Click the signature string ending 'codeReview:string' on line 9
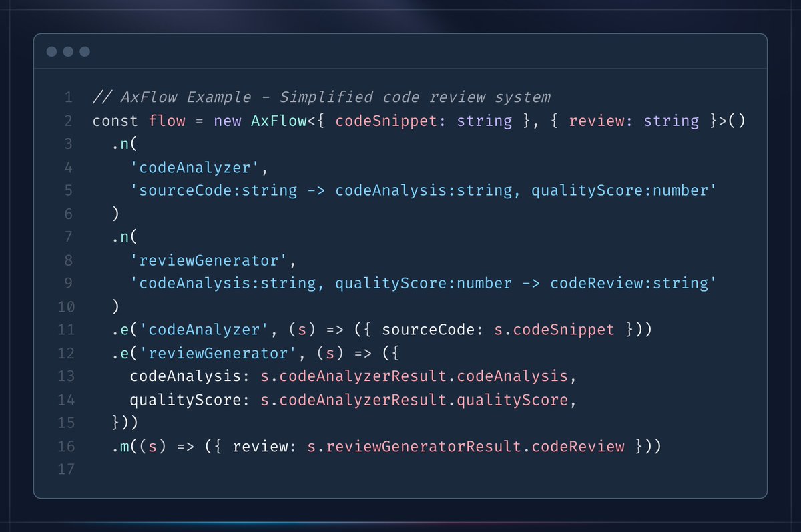 pos(423,283)
